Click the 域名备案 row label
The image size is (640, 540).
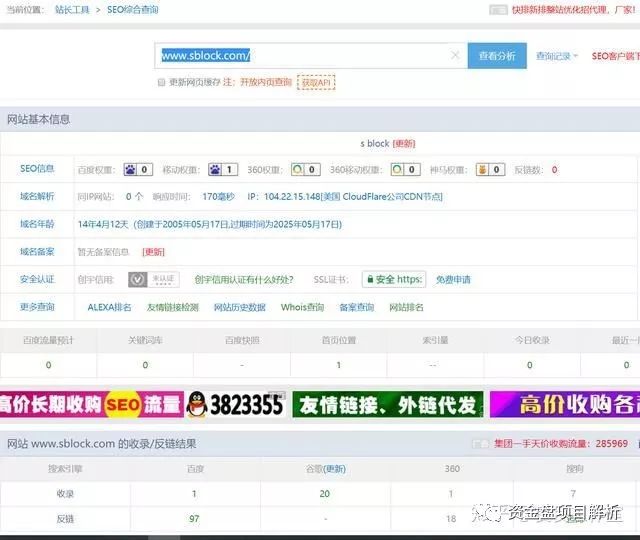click(37, 252)
